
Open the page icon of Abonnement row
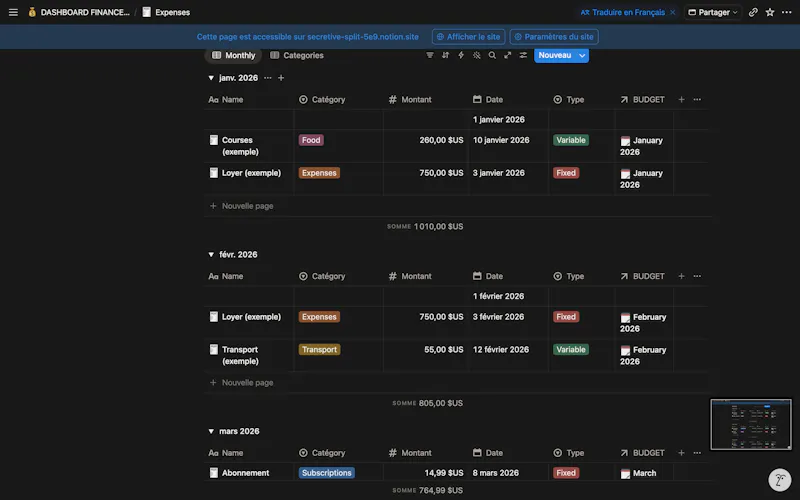coord(214,473)
